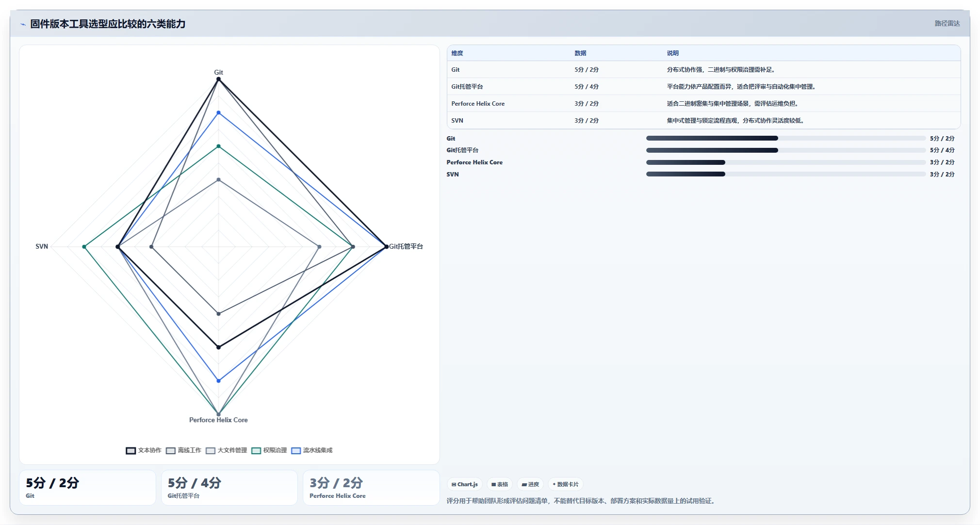Viewport: 980px width, 525px height.
Task: Click the Perforce Helix Core progress bar label
Action: (x=474, y=162)
